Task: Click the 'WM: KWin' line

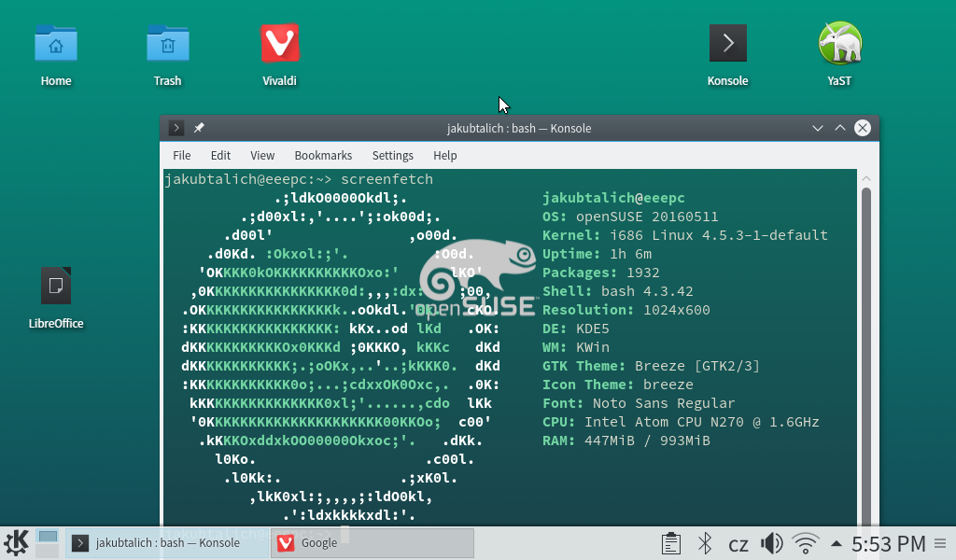Action: tap(575, 347)
